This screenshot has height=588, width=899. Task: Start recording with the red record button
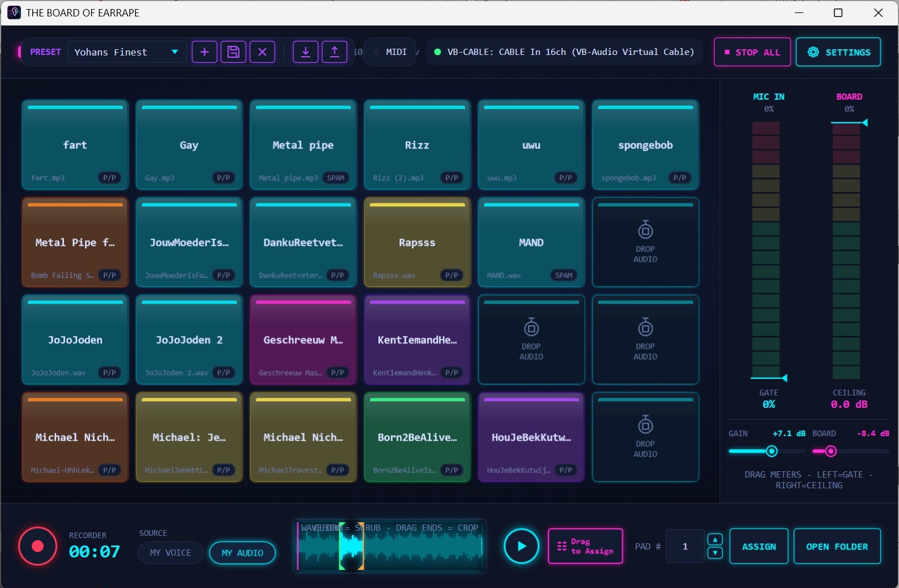point(37,546)
